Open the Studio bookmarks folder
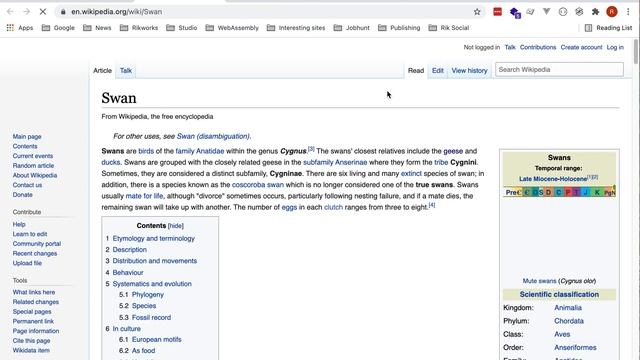 coord(182,28)
